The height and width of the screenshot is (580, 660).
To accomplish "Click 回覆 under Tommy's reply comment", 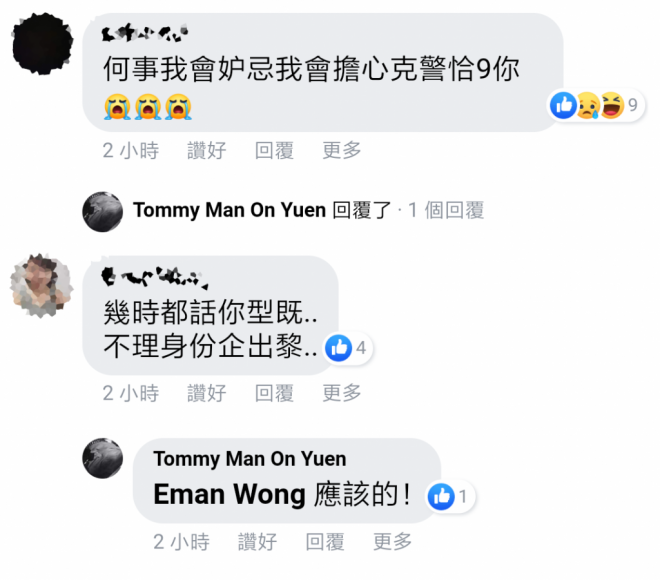I will [x=325, y=542].
